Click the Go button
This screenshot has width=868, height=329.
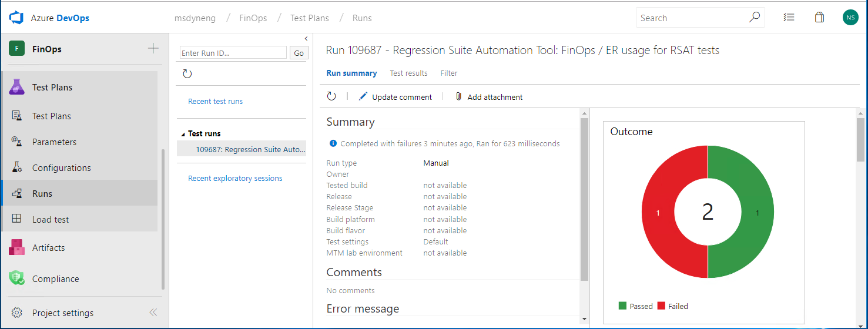[x=299, y=53]
